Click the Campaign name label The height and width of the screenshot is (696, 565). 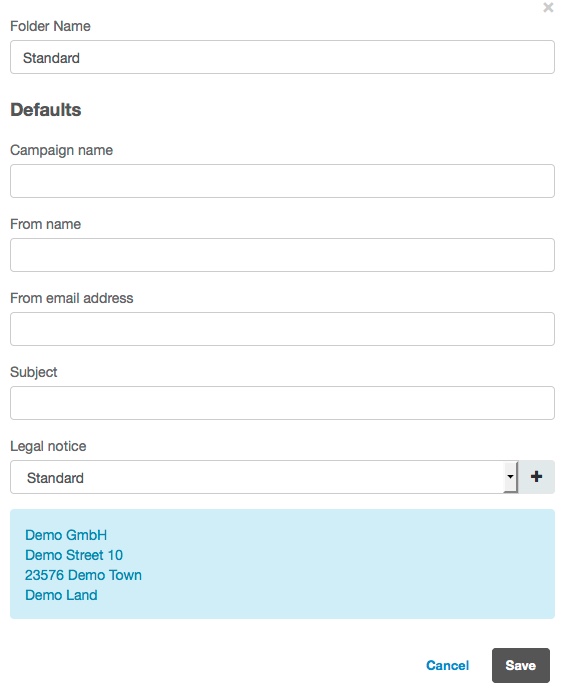[x=61, y=150]
